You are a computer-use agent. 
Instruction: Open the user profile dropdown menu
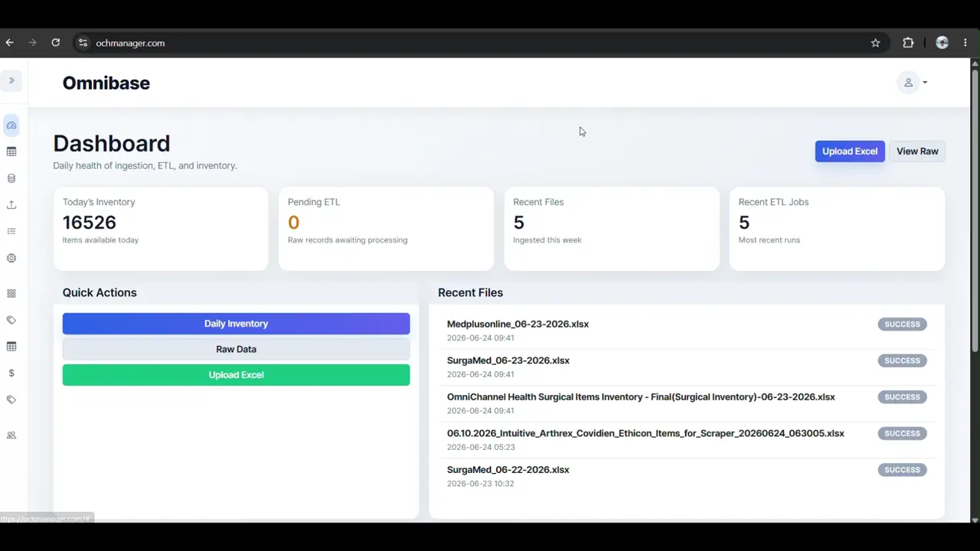tap(913, 83)
